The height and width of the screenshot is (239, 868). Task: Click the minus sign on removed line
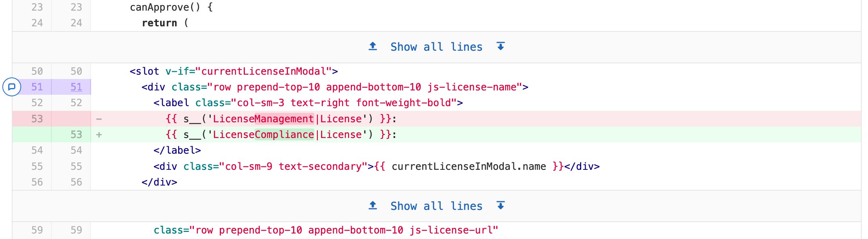(99, 119)
